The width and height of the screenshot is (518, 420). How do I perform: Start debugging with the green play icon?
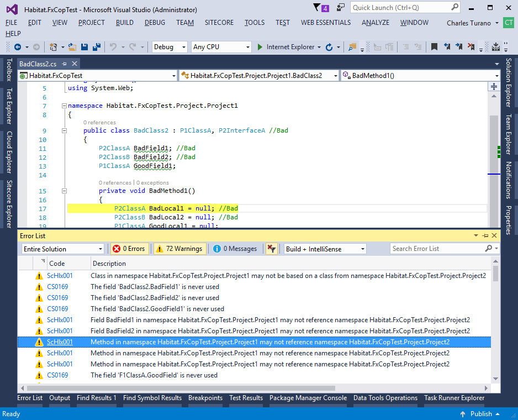tap(260, 48)
